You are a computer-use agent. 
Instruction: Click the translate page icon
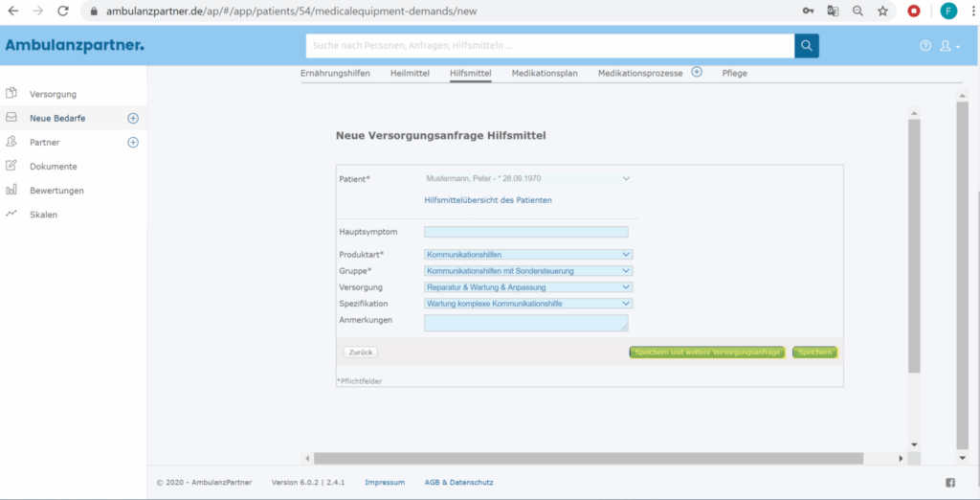click(x=834, y=11)
